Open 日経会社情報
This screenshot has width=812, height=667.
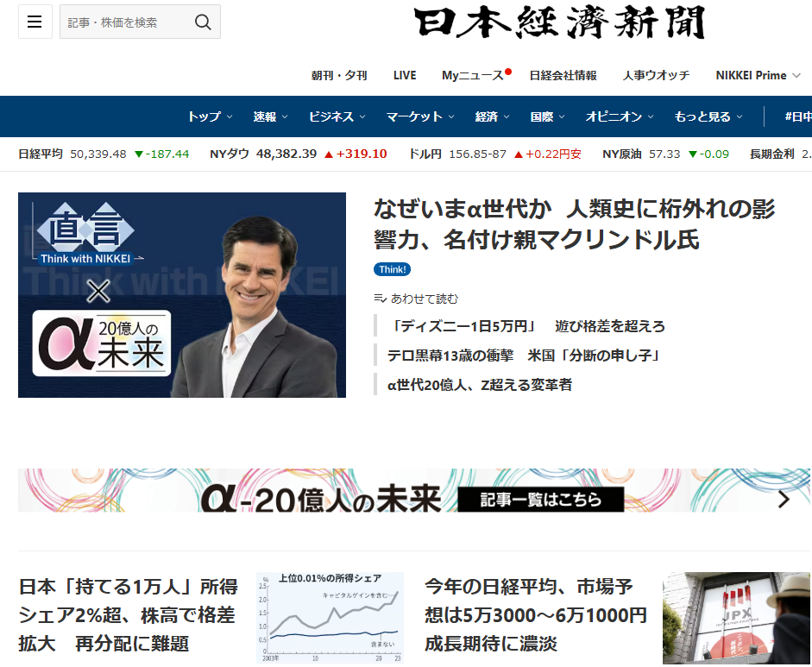563,76
